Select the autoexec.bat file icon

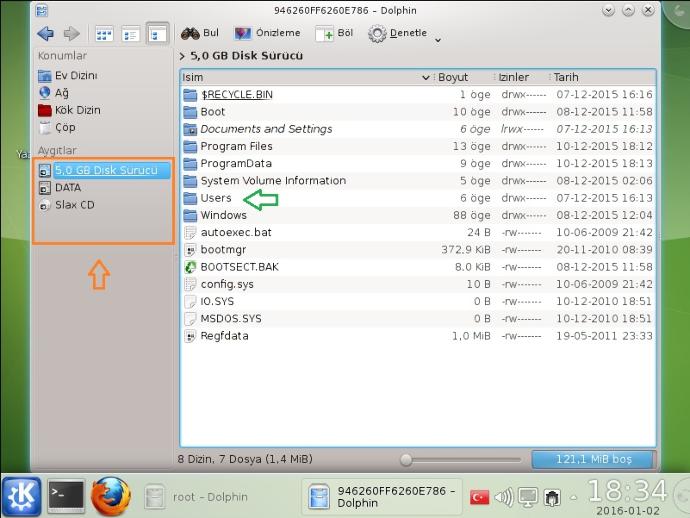click(x=190, y=233)
